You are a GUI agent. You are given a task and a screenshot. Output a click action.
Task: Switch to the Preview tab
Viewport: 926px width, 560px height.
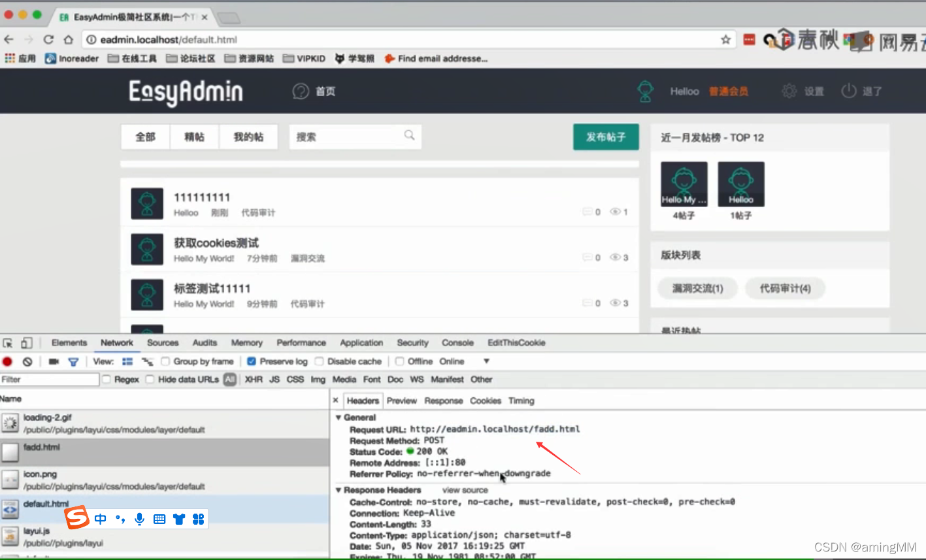tap(402, 401)
